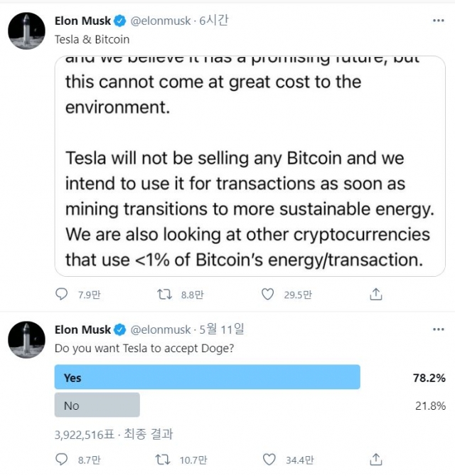Viewport: 455px width, 476px height.
Task: Share the Doge poll tweet
Action: point(376,460)
